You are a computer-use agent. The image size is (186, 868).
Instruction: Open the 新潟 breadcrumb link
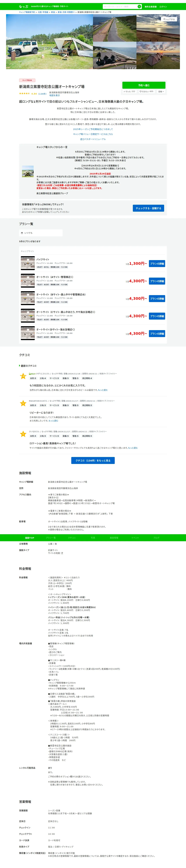pos(53,12)
